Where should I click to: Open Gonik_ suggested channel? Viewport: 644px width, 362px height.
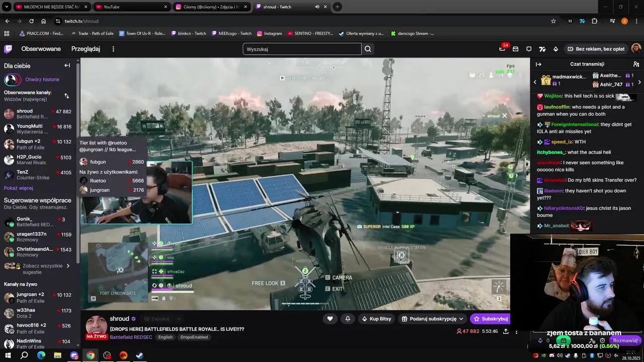[x=38, y=222]
